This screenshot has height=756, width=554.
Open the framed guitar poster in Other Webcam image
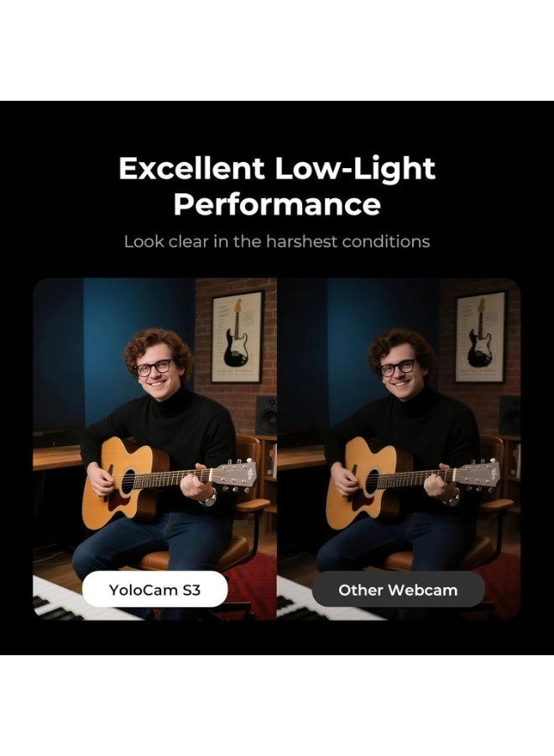click(481, 337)
